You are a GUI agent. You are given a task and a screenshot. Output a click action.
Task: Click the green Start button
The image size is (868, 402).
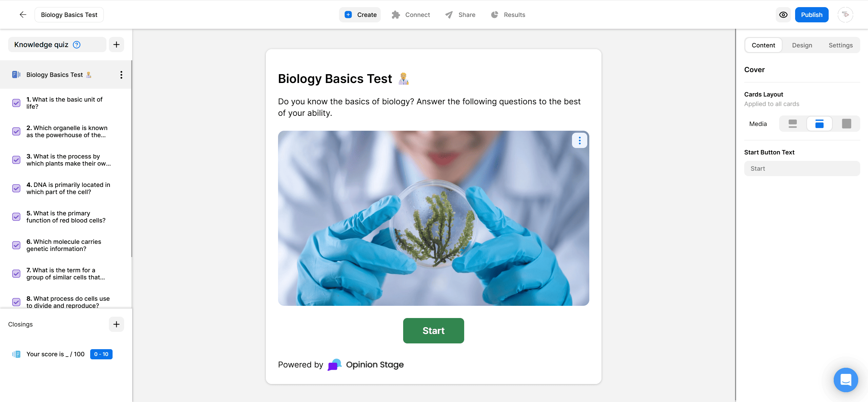click(433, 331)
